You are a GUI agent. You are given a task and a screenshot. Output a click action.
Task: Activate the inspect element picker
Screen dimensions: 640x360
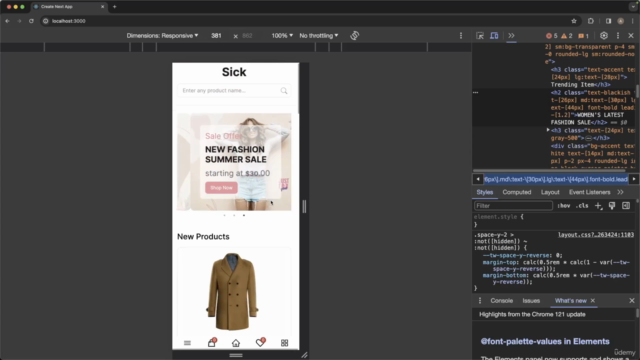[x=480, y=36]
